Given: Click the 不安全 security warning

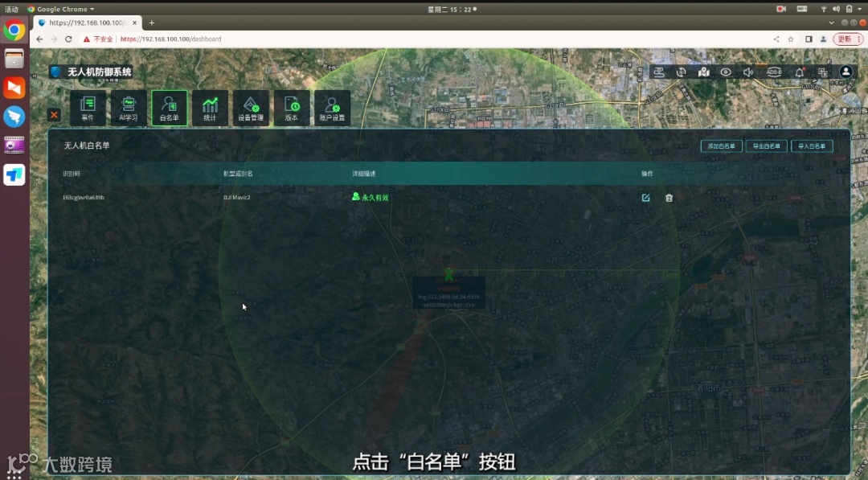Looking at the screenshot, I should (x=98, y=39).
